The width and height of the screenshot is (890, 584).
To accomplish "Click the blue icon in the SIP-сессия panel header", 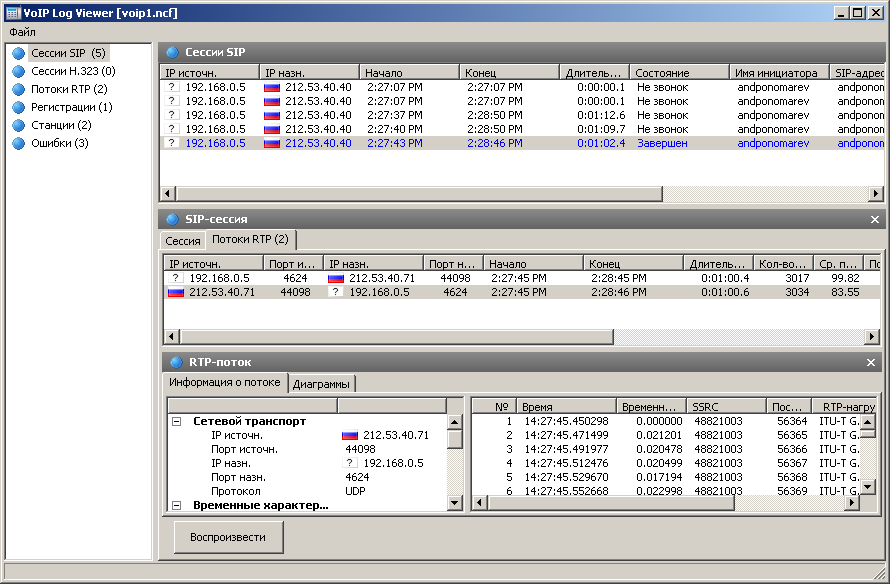I will [173, 219].
